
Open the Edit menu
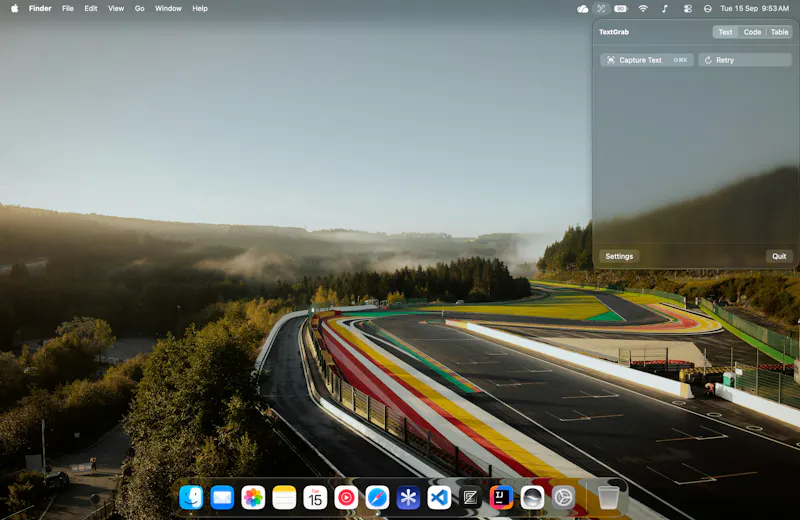click(x=91, y=9)
